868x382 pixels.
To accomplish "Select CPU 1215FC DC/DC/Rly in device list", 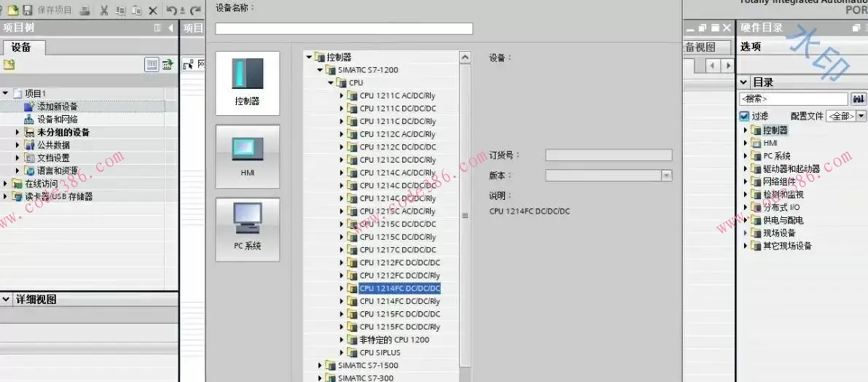I will click(399, 327).
